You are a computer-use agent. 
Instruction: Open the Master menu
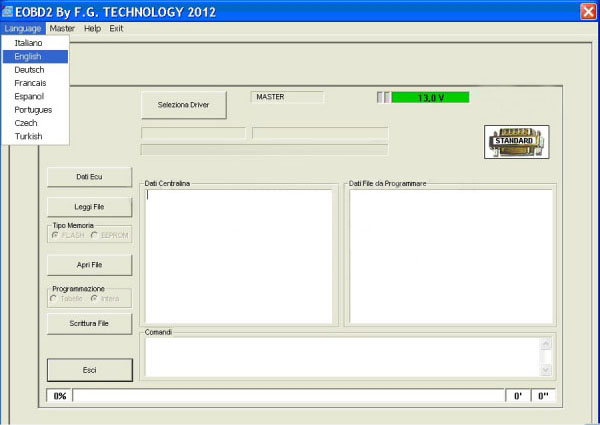62,29
